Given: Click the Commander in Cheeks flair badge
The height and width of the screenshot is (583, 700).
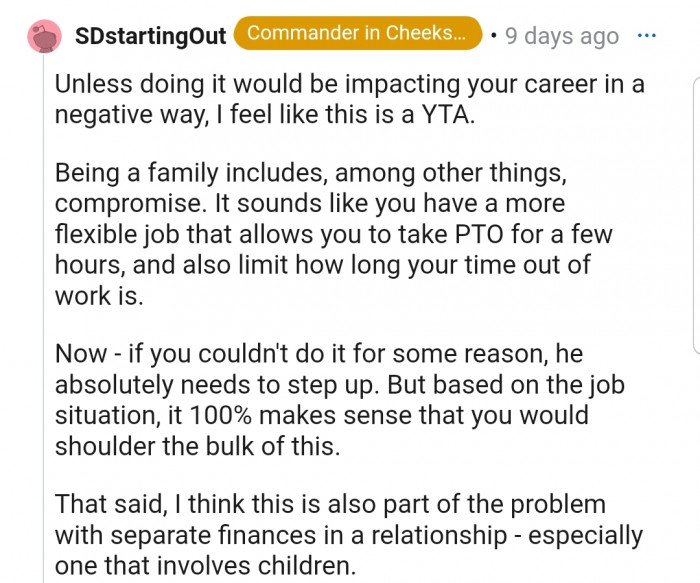Looking at the screenshot, I should tap(357, 33).
